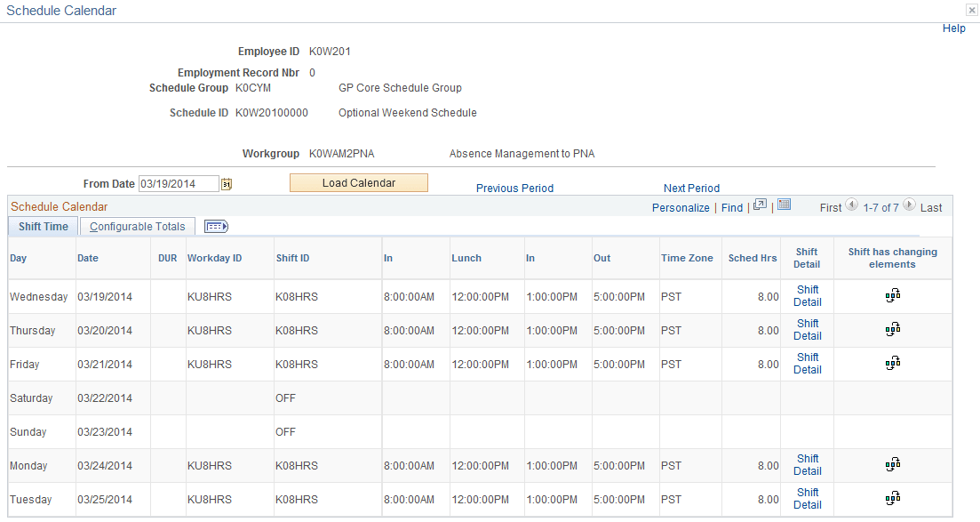Click the Personalize link
This screenshot has width=980, height=522.
(681, 208)
